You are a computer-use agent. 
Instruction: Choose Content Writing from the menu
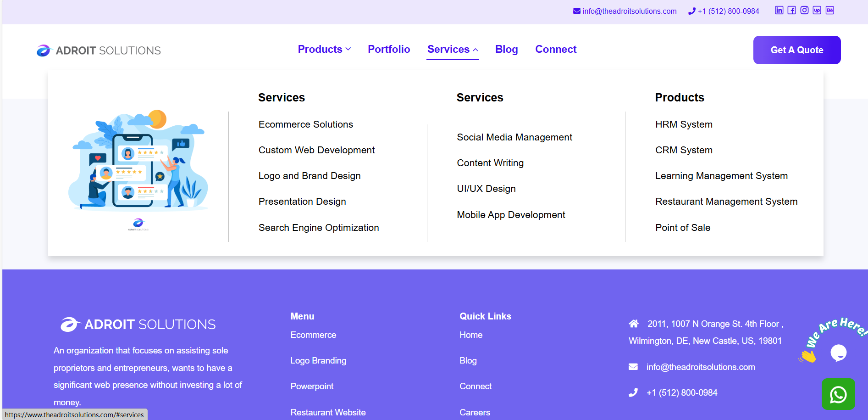click(x=490, y=163)
